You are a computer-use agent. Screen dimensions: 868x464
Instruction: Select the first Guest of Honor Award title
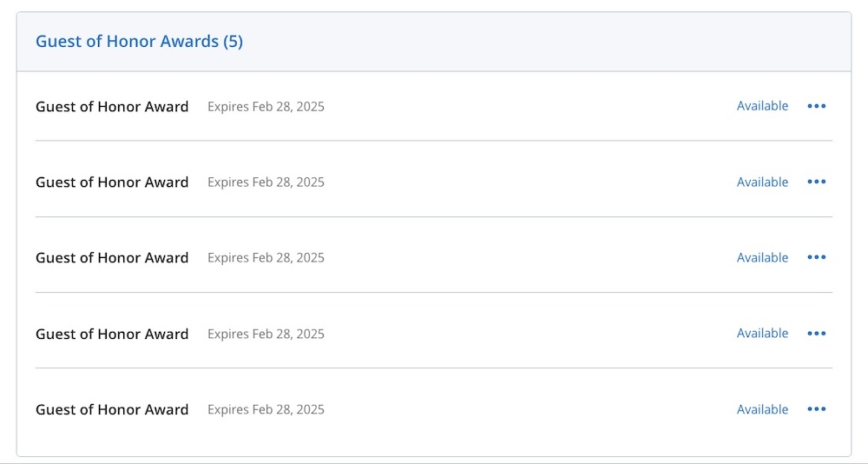(112, 106)
